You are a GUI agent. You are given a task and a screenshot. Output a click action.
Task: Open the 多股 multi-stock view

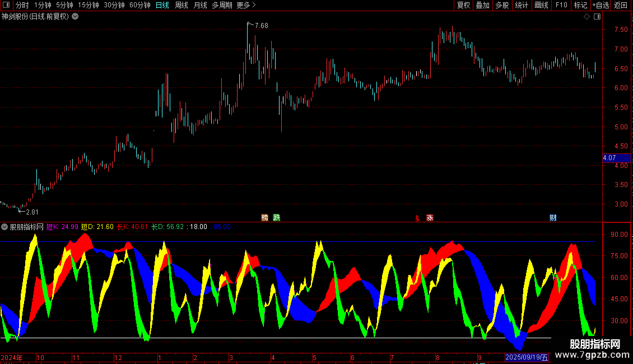(x=502, y=5)
